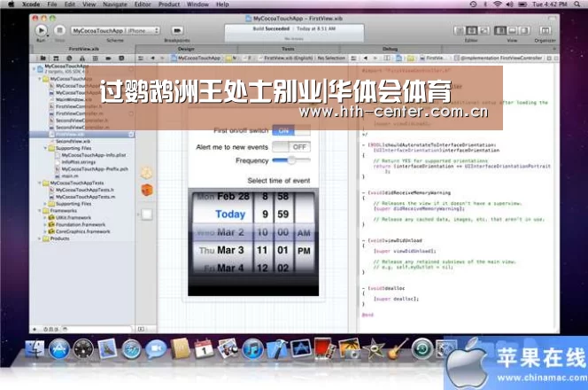
Task: Switch to the Debug tab
Action: tap(390, 49)
